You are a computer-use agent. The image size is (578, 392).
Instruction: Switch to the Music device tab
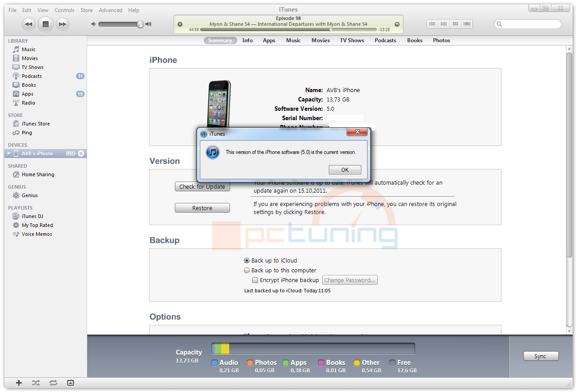[x=293, y=40]
